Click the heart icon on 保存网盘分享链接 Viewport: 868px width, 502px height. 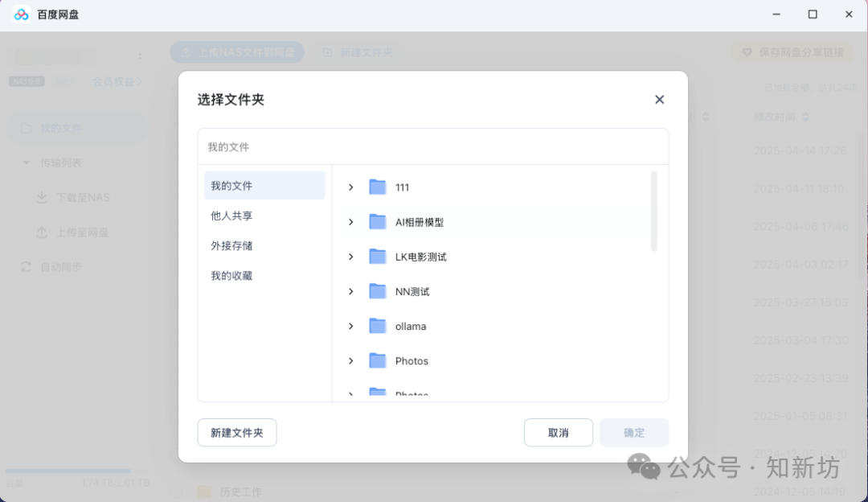pos(748,51)
